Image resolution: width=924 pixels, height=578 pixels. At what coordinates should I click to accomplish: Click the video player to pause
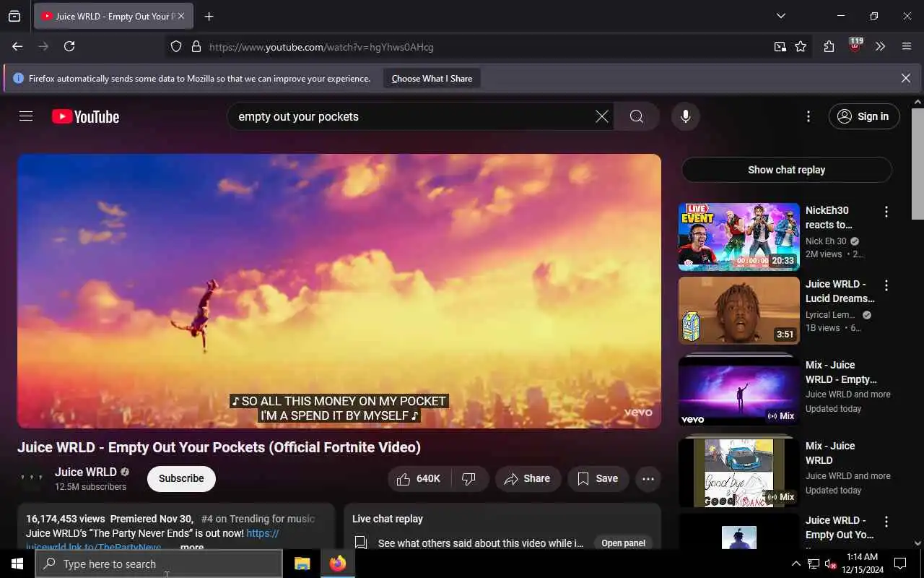tap(339, 290)
